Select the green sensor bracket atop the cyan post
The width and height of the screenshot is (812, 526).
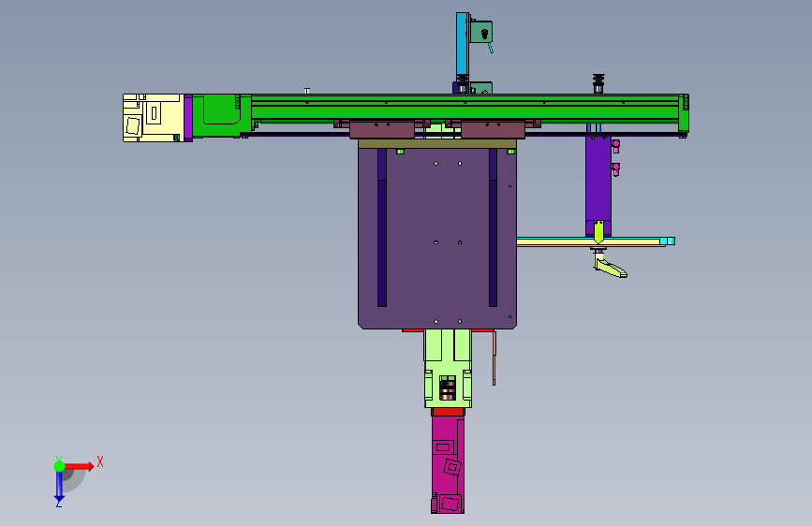click(480, 32)
